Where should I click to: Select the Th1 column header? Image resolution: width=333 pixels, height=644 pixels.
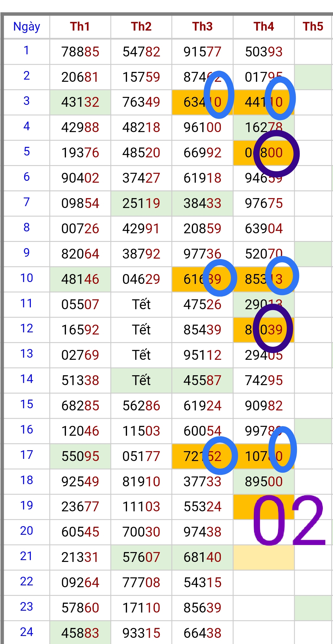[x=80, y=27]
